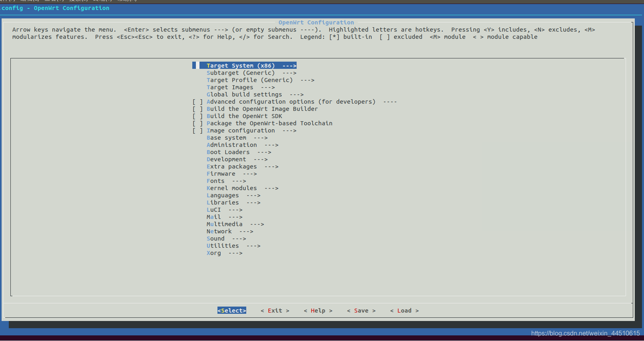Open the LuCI submenu entry
The width and height of the screenshot is (644, 341).
click(x=224, y=210)
